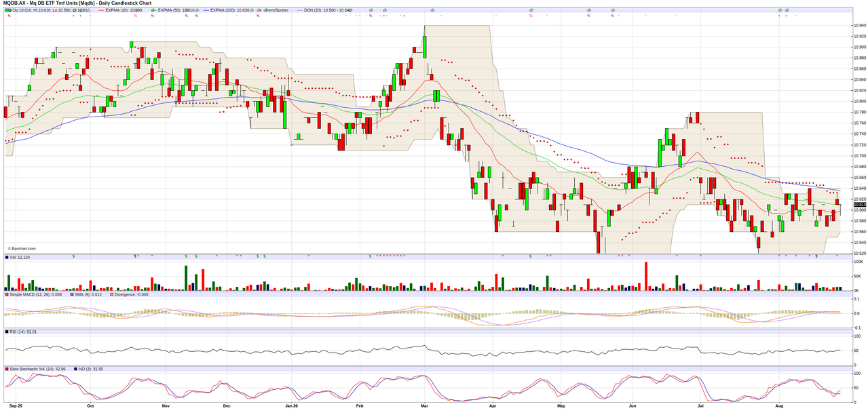Click the 10.800 price axis label
This screenshot has width=868, height=417.
pos(858,102)
